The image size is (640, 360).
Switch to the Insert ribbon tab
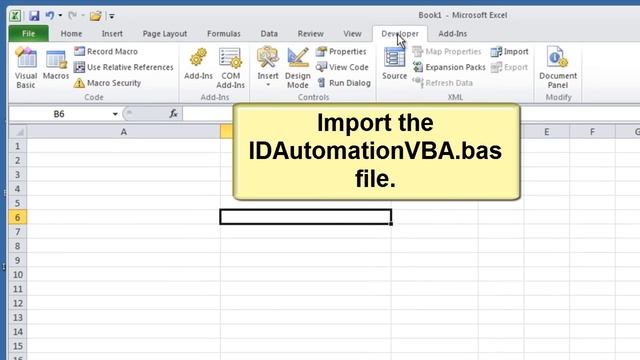coord(112,33)
